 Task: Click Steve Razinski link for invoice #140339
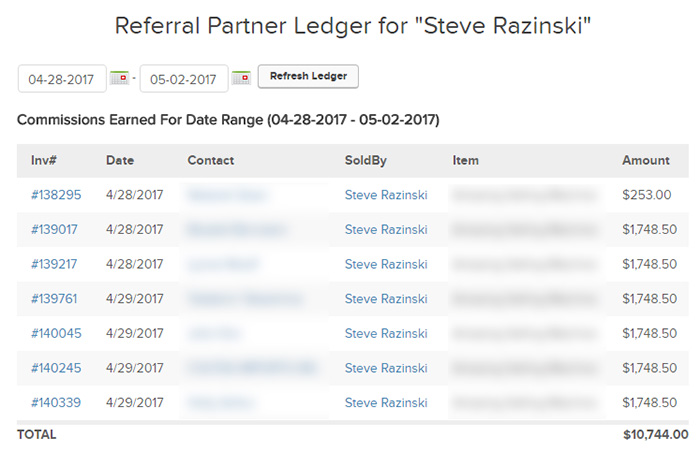click(386, 403)
